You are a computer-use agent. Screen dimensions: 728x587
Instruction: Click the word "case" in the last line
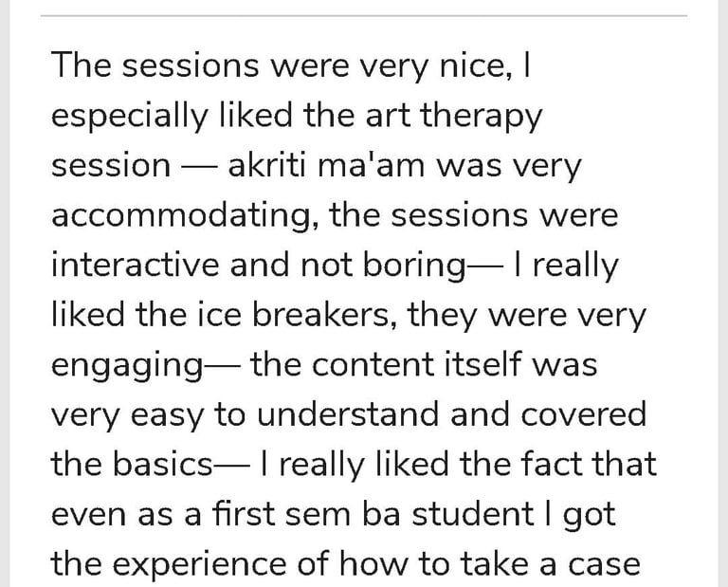tap(606, 564)
